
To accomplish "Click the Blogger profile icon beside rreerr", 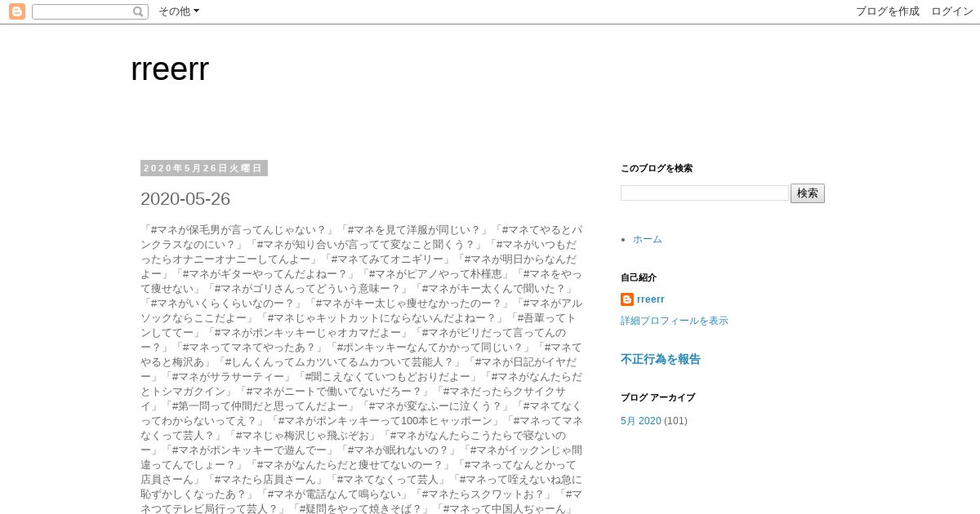I will coord(627,299).
